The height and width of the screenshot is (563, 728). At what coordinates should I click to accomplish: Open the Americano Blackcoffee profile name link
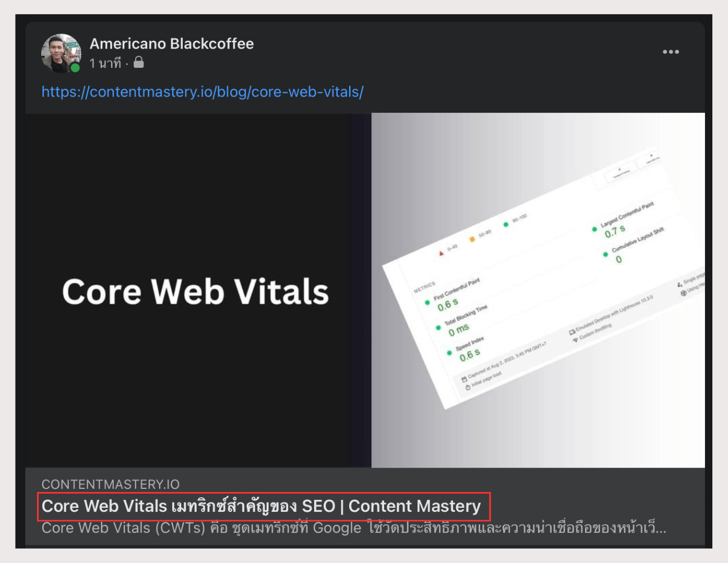pyautogui.click(x=172, y=44)
